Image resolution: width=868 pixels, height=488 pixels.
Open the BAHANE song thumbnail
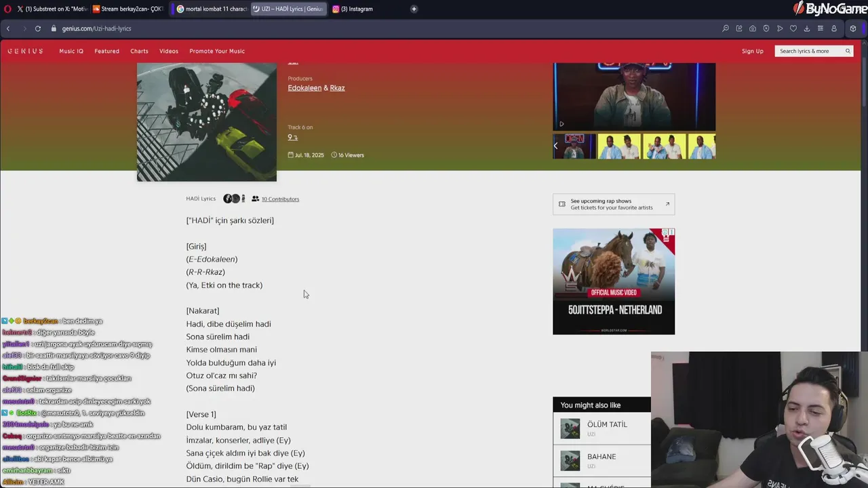(570, 461)
